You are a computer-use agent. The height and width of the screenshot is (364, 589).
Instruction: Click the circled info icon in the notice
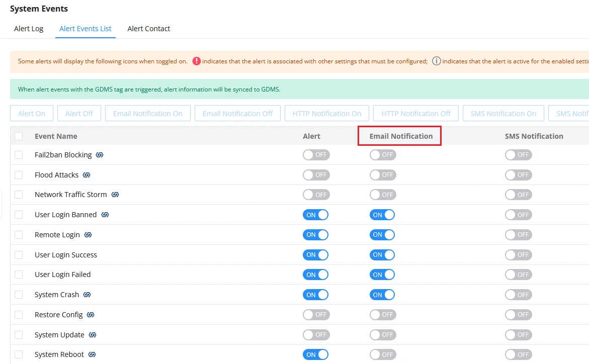coord(436,61)
